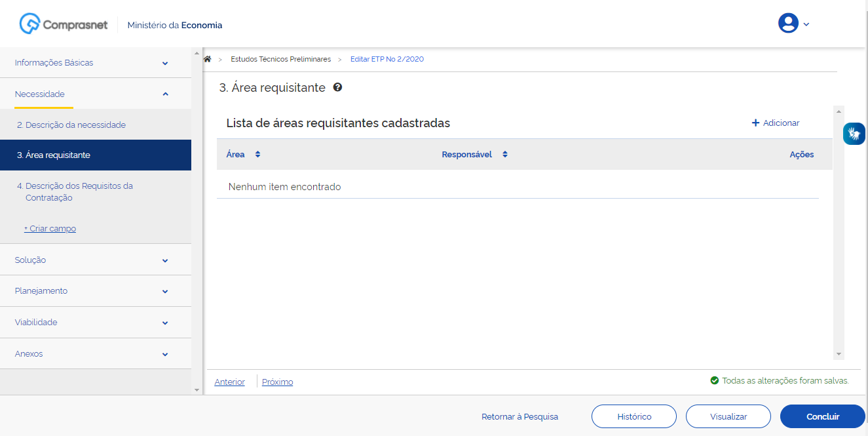Image resolution: width=868 pixels, height=436 pixels.
Task: Expand the Viabilidade section
Action: click(165, 323)
